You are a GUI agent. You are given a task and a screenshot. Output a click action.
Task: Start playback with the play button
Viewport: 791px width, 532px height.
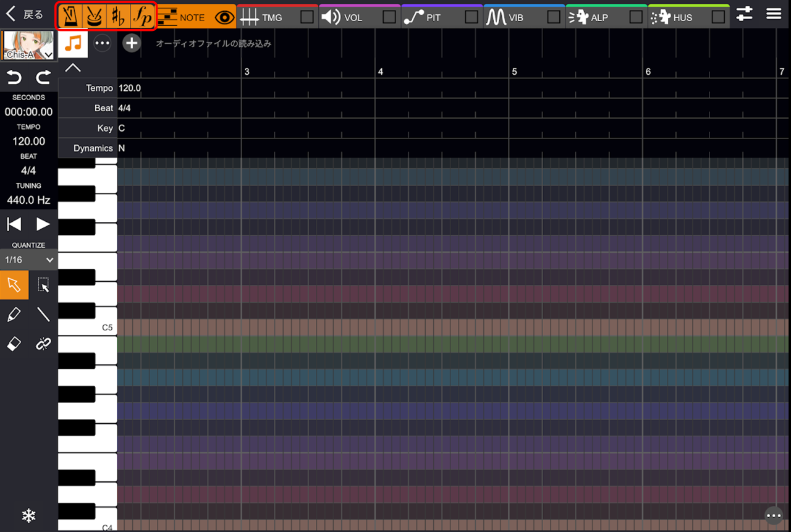(43, 224)
